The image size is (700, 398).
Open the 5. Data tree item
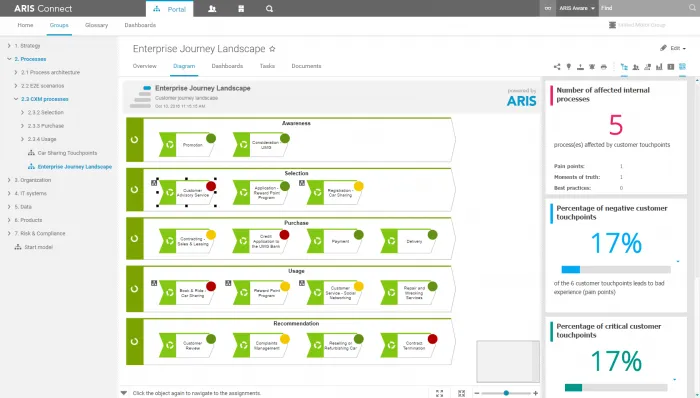pos(23,207)
